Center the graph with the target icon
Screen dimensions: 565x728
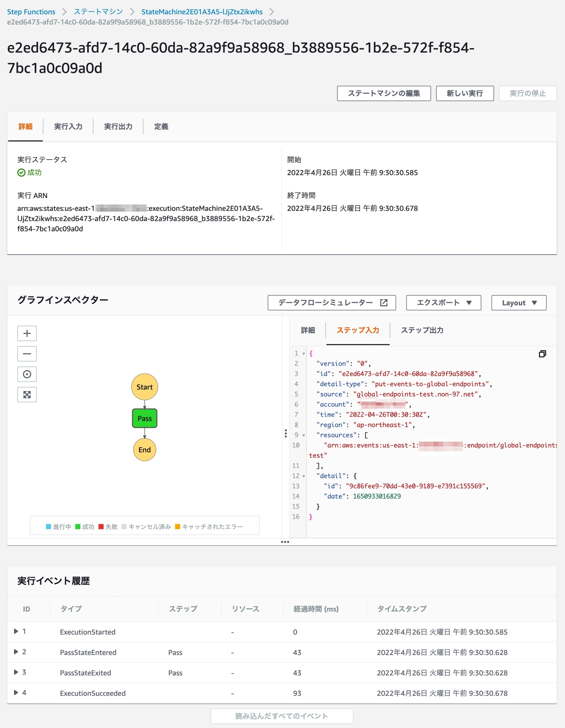click(x=27, y=374)
